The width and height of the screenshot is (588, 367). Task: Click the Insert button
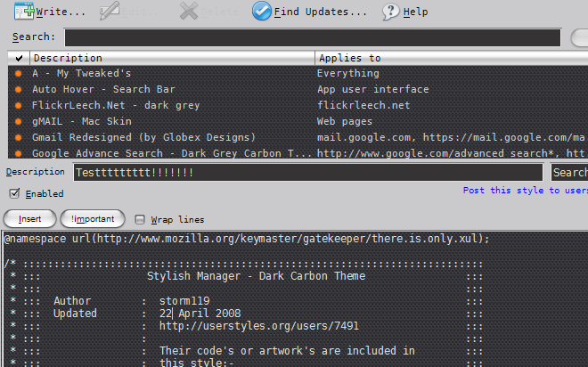(x=29, y=218)
